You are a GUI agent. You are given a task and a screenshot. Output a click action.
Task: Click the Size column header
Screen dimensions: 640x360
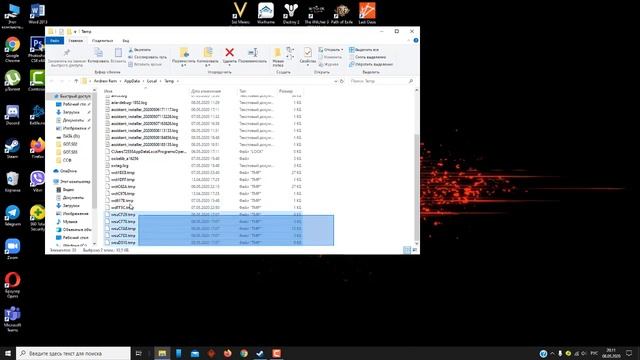coord(286,91)
